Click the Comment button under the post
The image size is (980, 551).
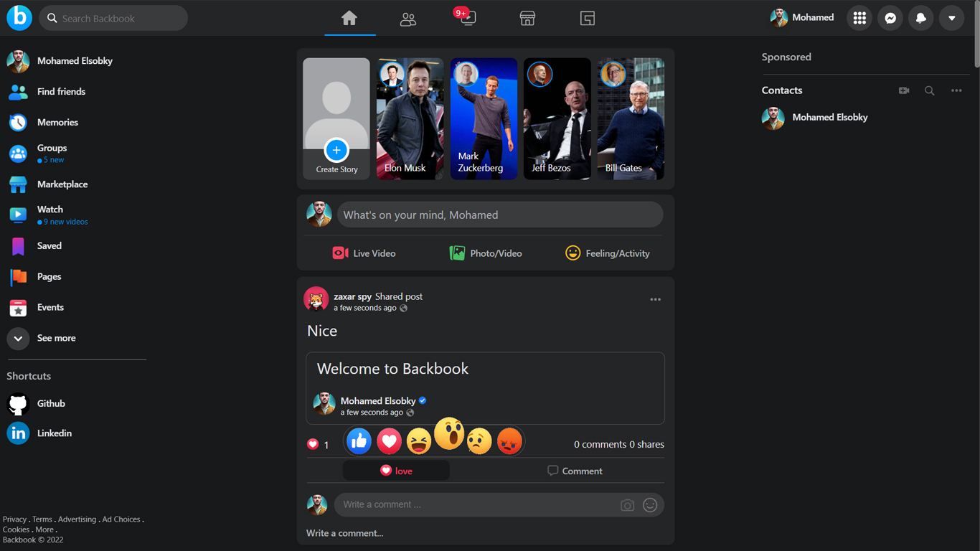(575, 471)
